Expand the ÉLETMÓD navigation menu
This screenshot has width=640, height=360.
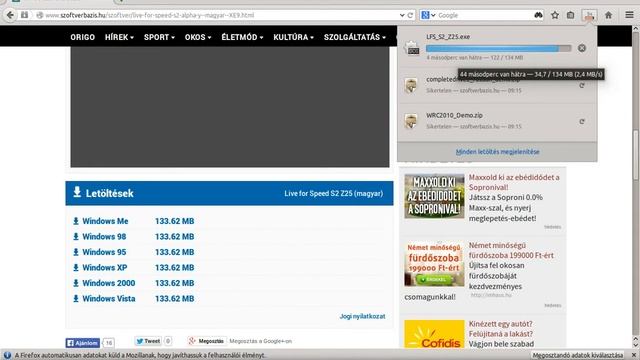(x=242, y=37)
